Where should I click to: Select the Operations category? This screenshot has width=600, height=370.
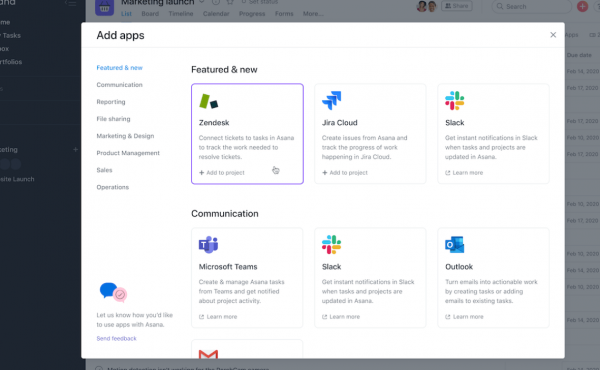[x=112, y=187]
